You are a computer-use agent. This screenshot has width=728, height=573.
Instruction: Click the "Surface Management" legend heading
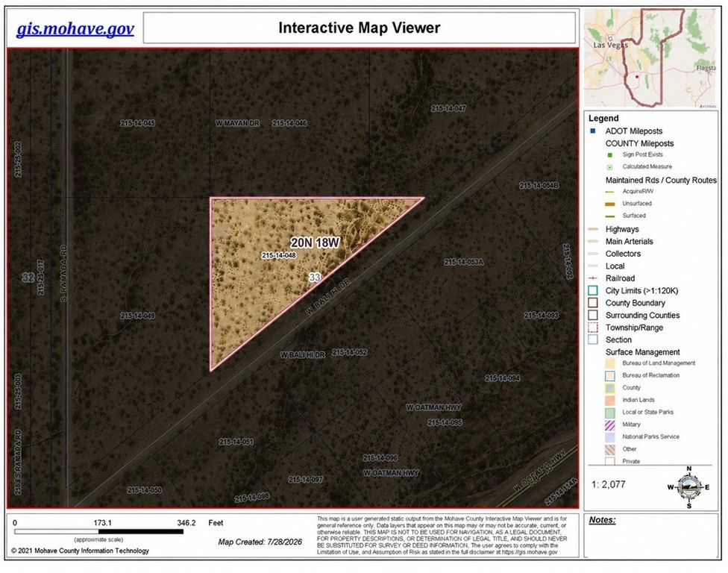tap(642, 352)
